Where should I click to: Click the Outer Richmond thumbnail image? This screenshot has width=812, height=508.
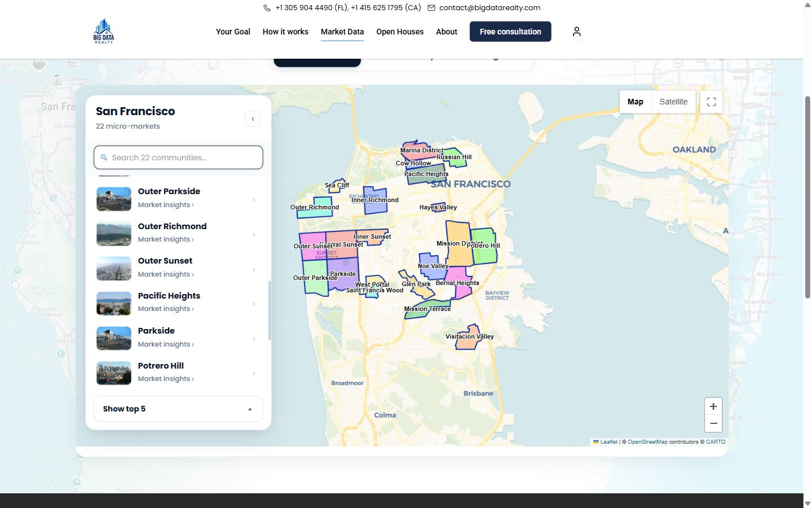114,234
